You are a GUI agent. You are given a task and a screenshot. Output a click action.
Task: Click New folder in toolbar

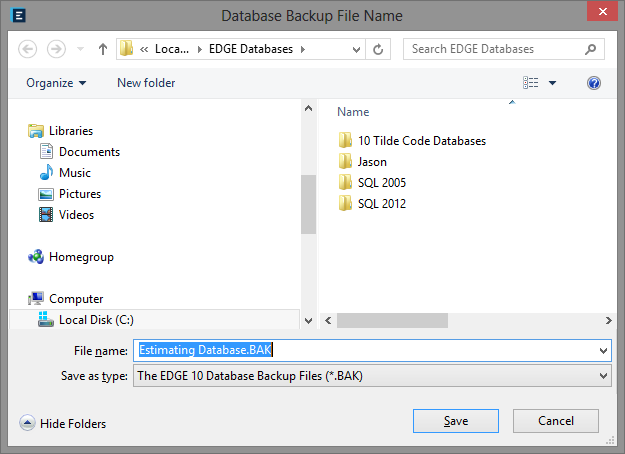146,83
